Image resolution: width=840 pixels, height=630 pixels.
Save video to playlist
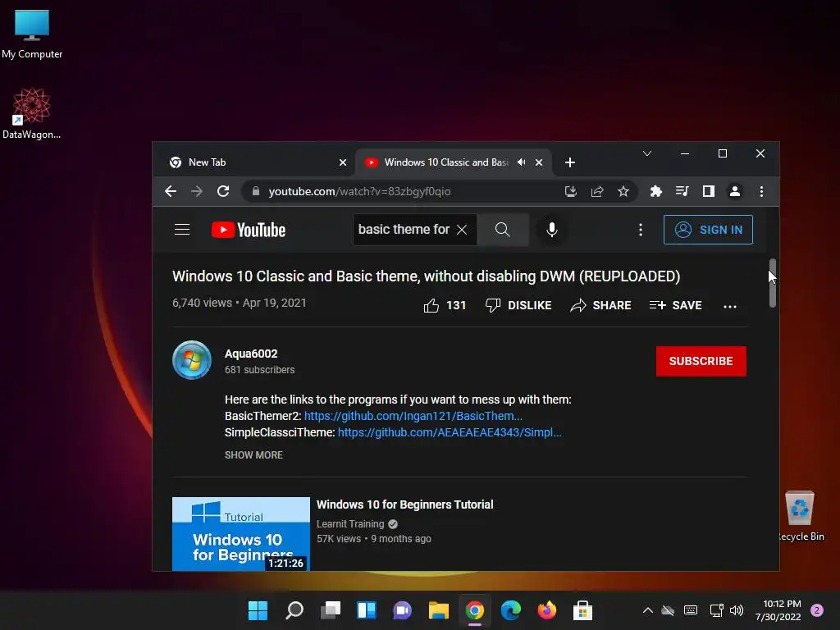tap(676, 305)
